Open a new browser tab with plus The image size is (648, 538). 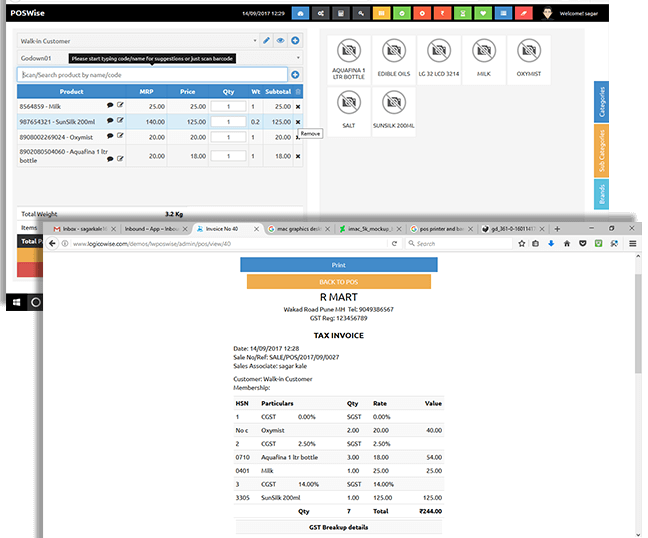pyautogui.click(x=557, y=229)
